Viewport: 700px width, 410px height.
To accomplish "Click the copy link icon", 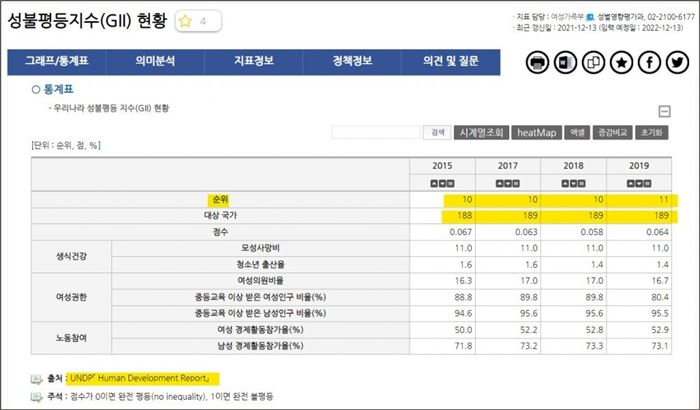I will pos(593,63).
